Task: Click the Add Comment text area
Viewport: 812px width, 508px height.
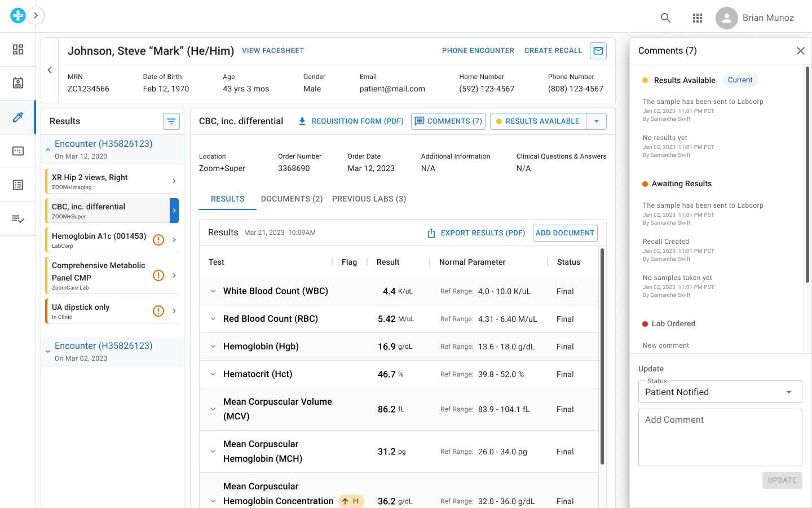Action: coord(720,437)
